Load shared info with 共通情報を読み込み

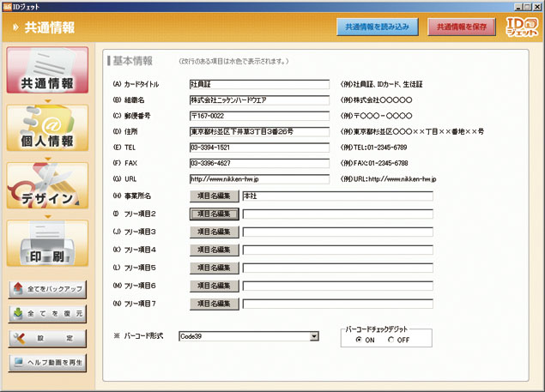pyautogui.click(x=377, y=27)
